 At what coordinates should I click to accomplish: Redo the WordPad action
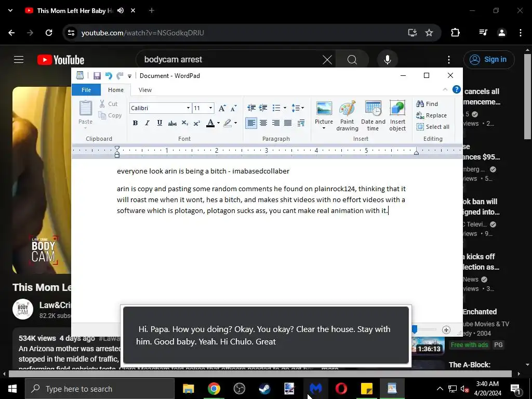120,76
